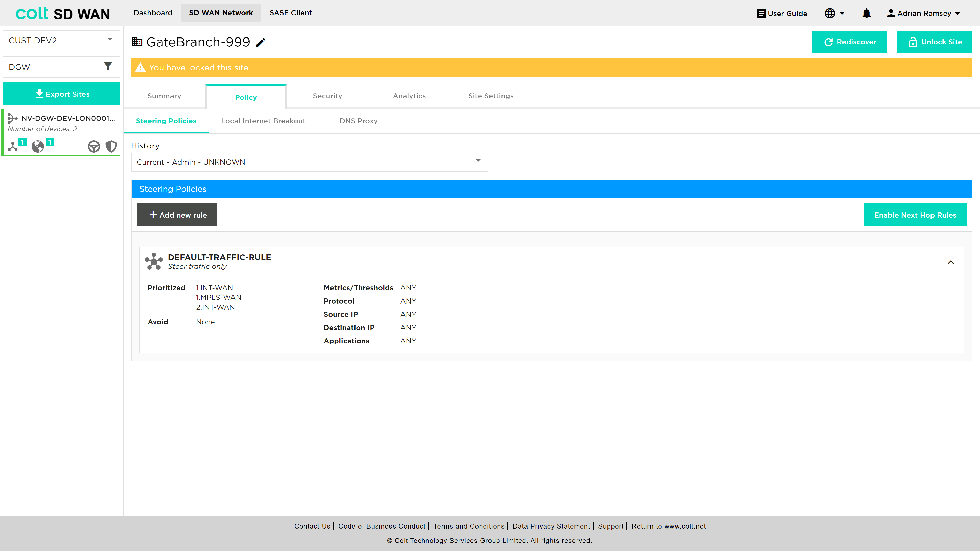Viewport: 980px width, 551px height.
Task: Open the Adrian Ramsey user menu
Action: tap(923, 13)
